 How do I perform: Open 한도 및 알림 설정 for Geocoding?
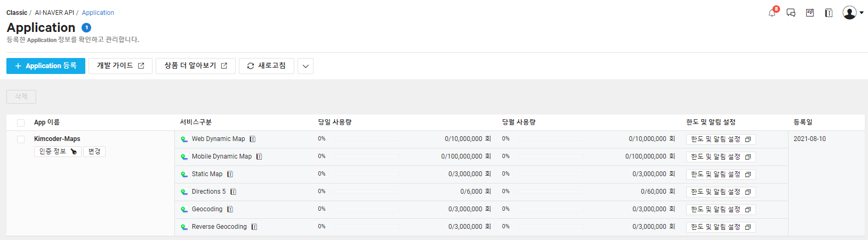721,210
